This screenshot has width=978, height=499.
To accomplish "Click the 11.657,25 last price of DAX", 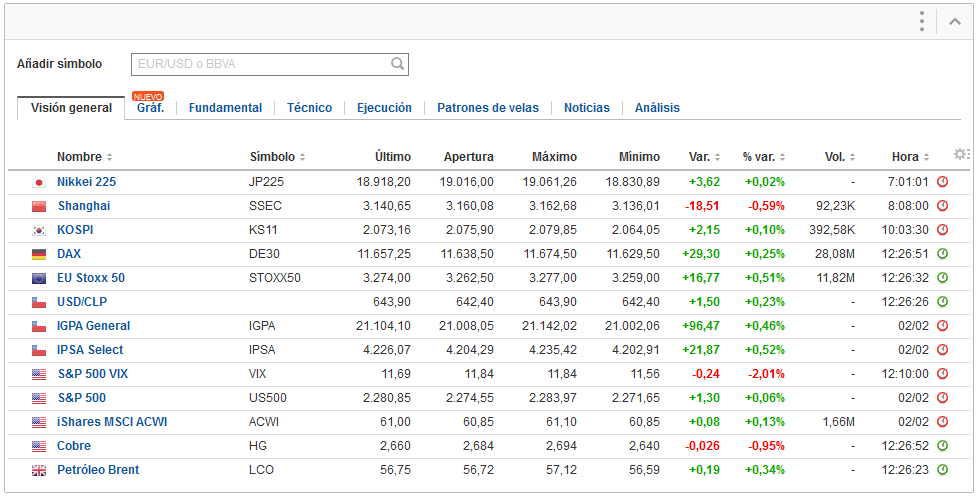I will 384,254.
